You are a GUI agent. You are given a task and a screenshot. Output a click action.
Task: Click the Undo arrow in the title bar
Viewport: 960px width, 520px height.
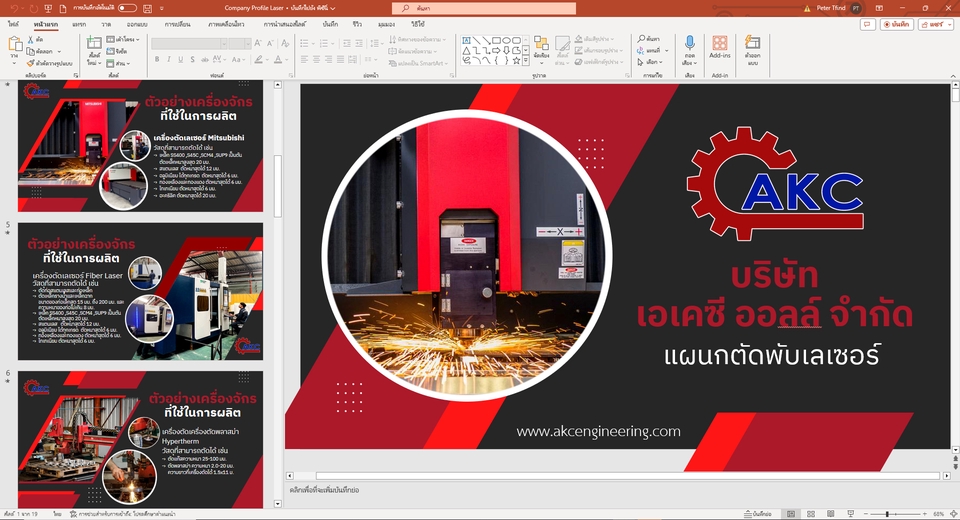tap(14, 8)
